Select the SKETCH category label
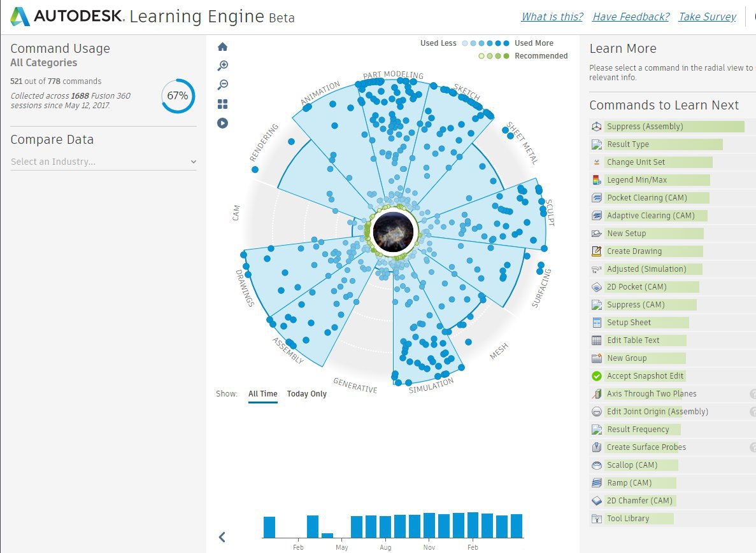This screenshot has height=553, width=756. click(x=467, y=92)
